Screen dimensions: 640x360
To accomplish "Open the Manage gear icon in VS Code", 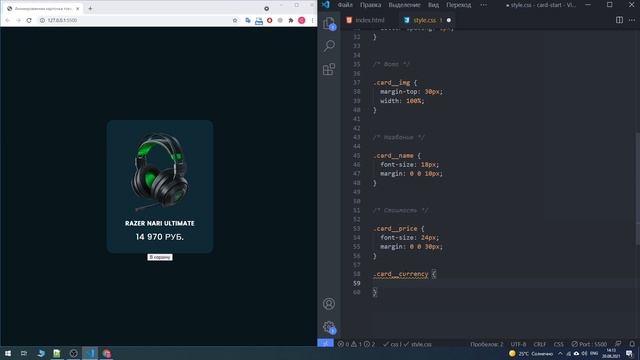I will point(329,327).
